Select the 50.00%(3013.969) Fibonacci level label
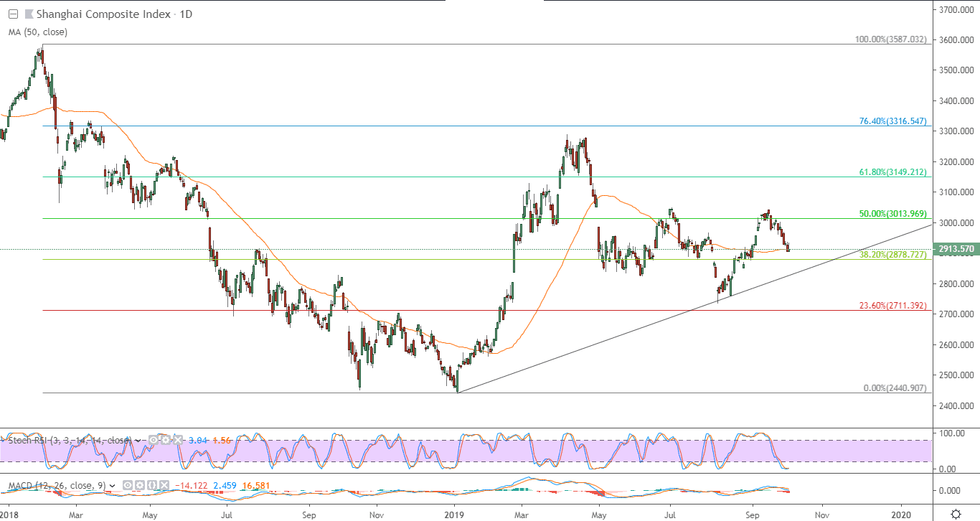Image resolution: width=980 pixels, height=521 pixels. point(894,214)
